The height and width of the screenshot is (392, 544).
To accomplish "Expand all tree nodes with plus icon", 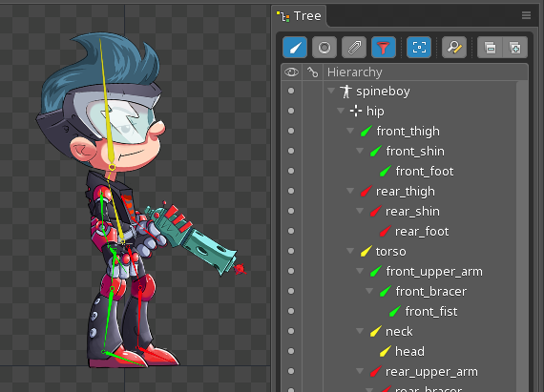I will (x=515, y=47).
